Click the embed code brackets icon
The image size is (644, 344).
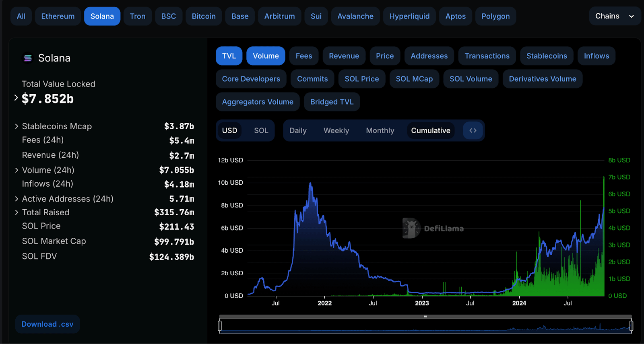coord(473,130)
